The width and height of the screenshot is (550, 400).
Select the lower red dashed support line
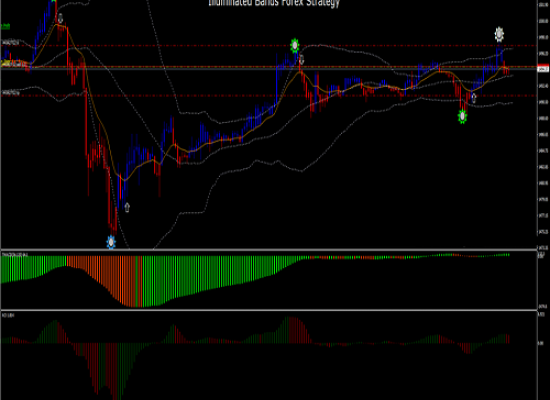pyautogui.click(x=269, y=95)
